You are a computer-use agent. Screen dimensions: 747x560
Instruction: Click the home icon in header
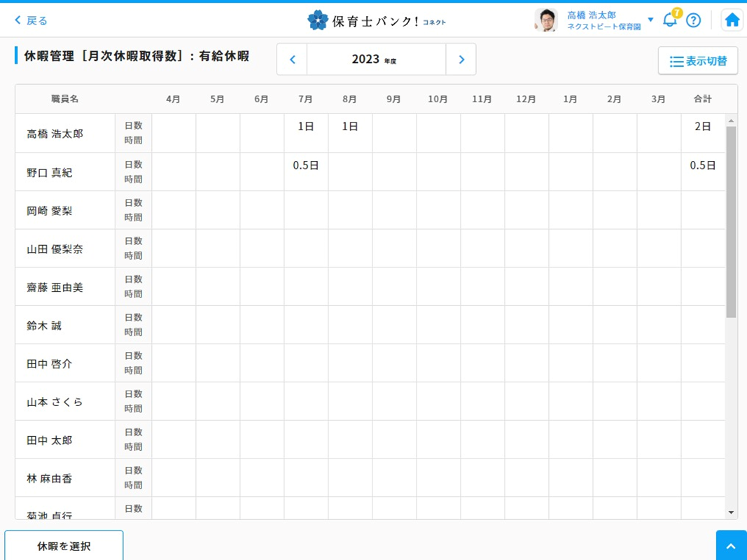pyautogui.click(x=732, y=20)
